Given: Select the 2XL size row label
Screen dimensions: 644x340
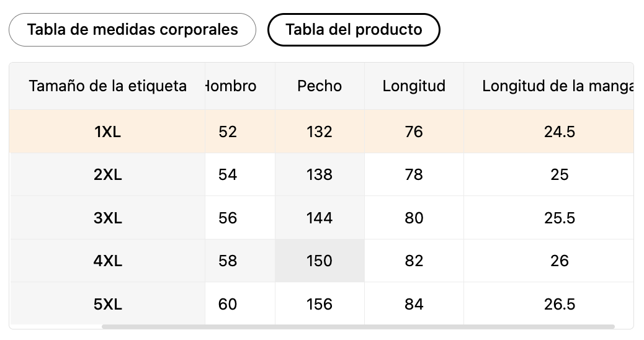Looking at the screenshot, I should click(x=107, y=175).
